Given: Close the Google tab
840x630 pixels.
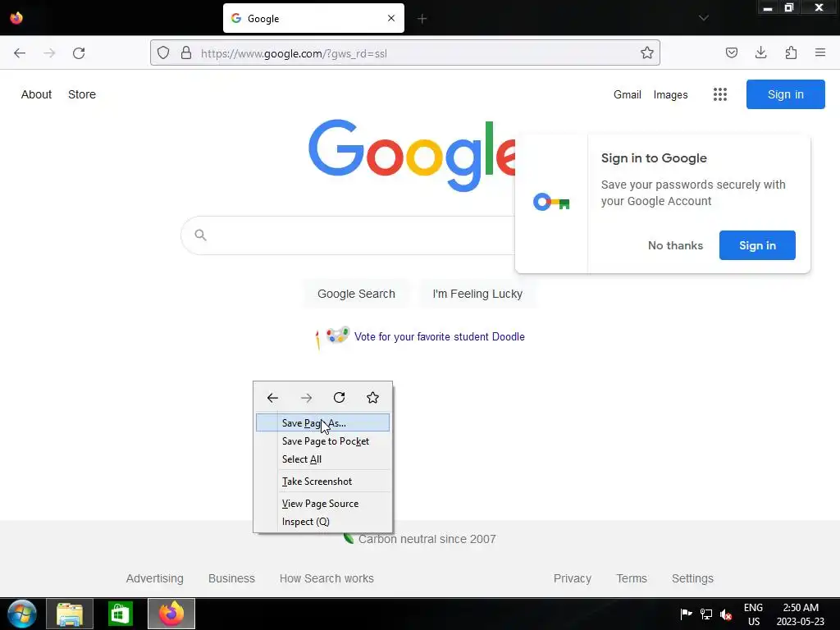Looking at the screenshot, I should coord(391,18).
